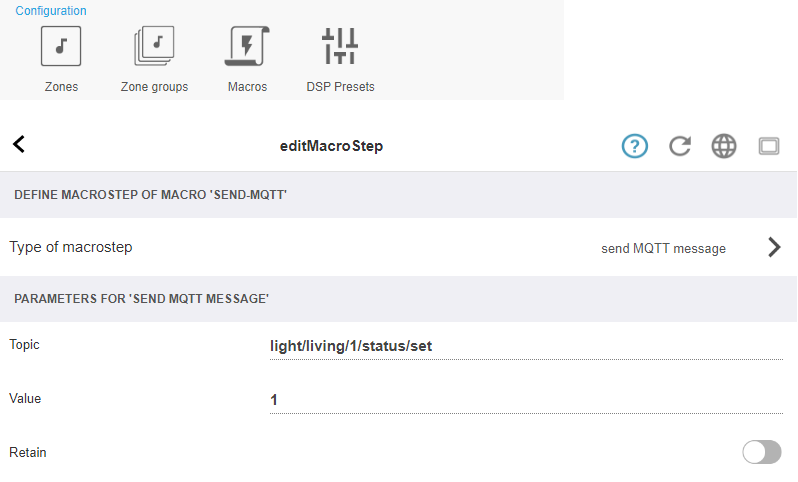Click 'PARAMETERS FOR SEND MQTT MESSAGE' header
The image size is (798, 482).
pyautogui.click(x=141, y=299)
